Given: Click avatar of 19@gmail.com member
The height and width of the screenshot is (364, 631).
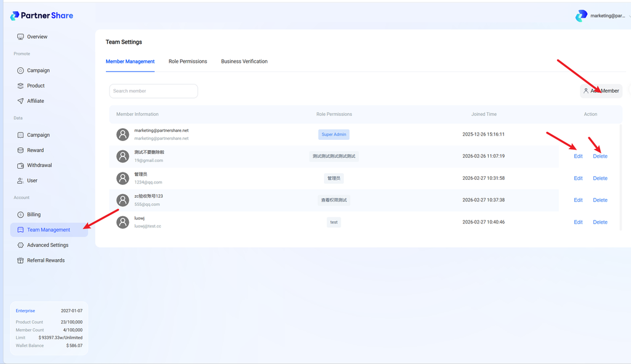Looking at the screenshot, I should 123,156.
